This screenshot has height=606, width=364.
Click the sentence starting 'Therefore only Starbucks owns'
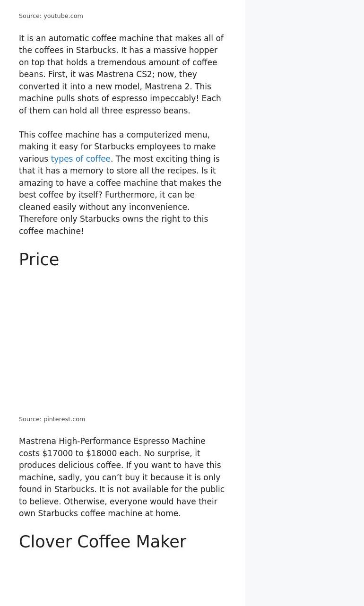click(x=113, y=225)
